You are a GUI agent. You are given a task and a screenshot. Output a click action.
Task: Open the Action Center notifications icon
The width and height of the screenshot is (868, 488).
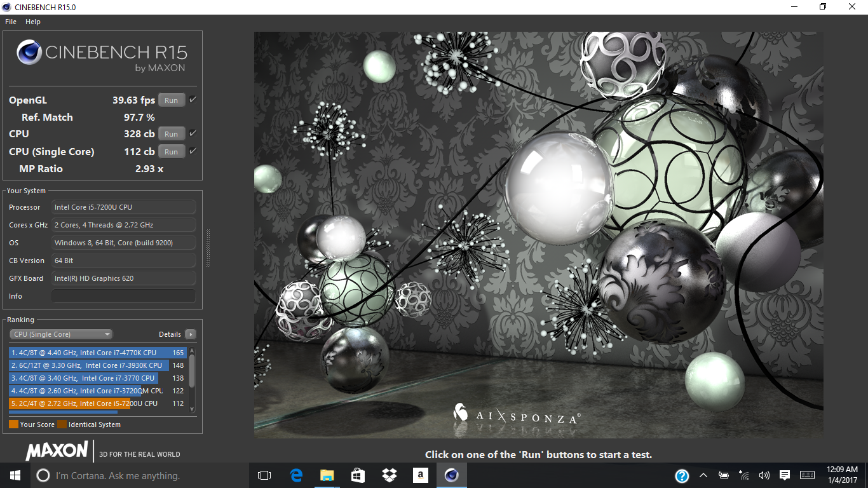[785, 475]
